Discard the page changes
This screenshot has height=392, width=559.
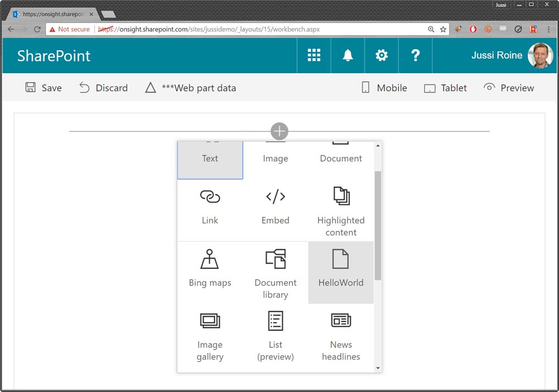pos(103,88)
